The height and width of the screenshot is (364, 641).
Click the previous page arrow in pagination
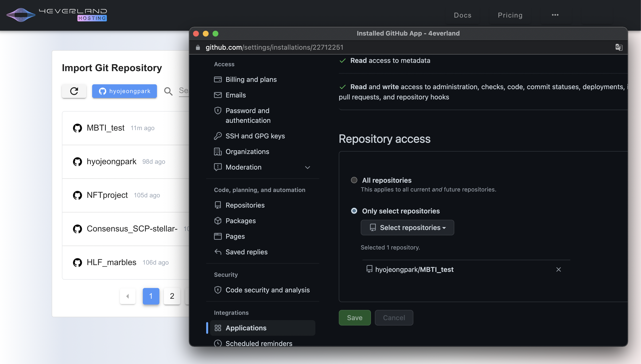tap(127, 296)
